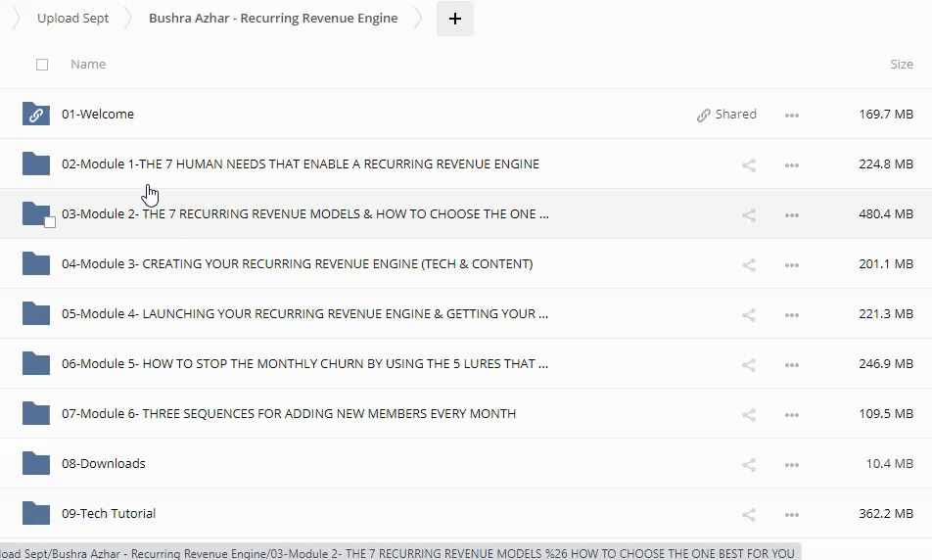
Task: Share the 04-Module 3 folder
Action: 749,265
